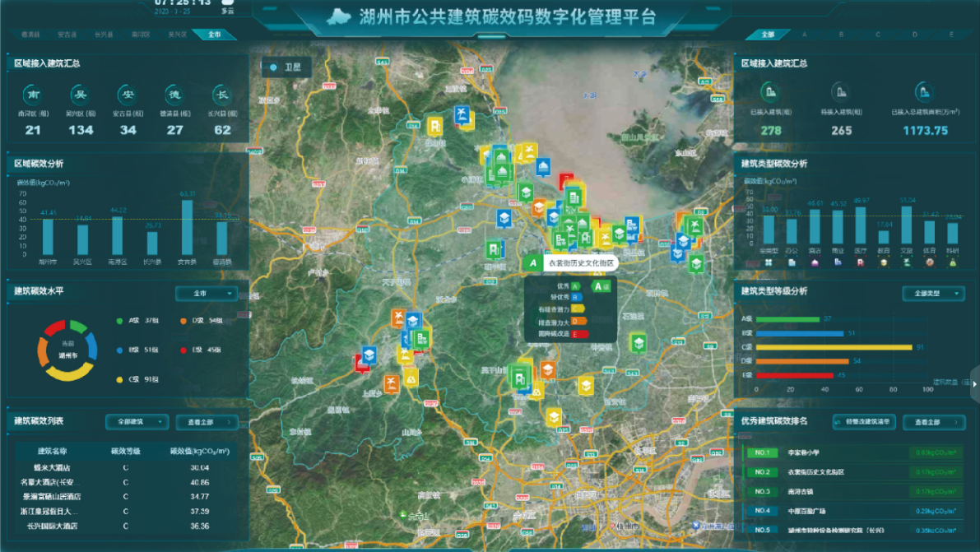The width and height of the screenshot is (980, 552).
Task: Select the 酒店 building type icon
Action: [815, 262]
